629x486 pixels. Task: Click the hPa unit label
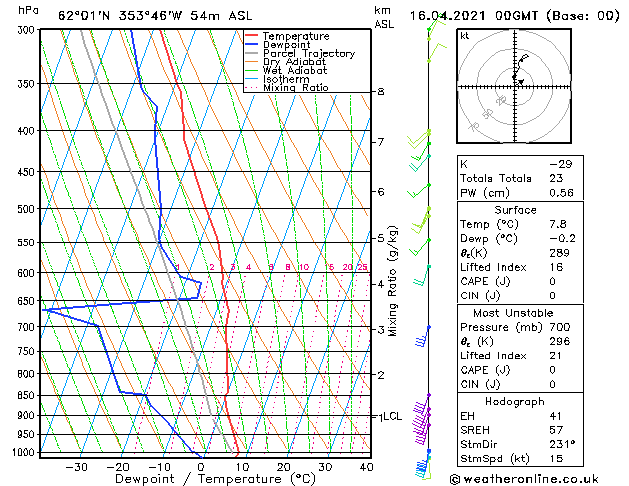28,10
